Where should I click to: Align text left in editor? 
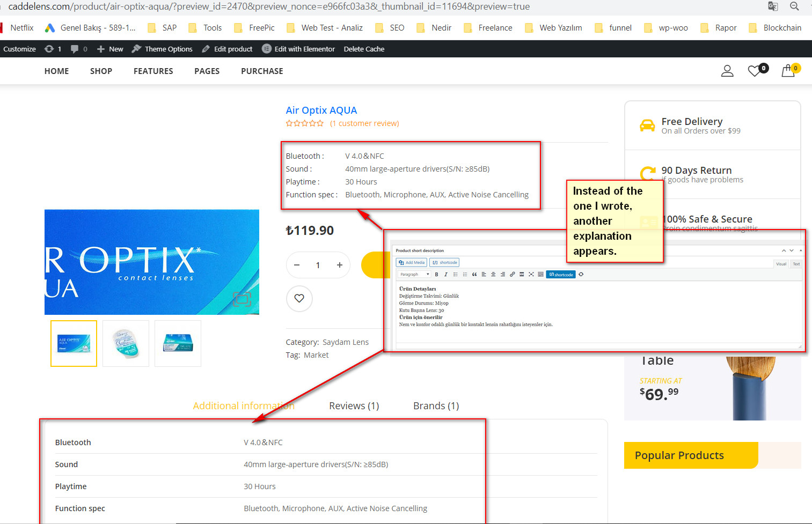484,274
